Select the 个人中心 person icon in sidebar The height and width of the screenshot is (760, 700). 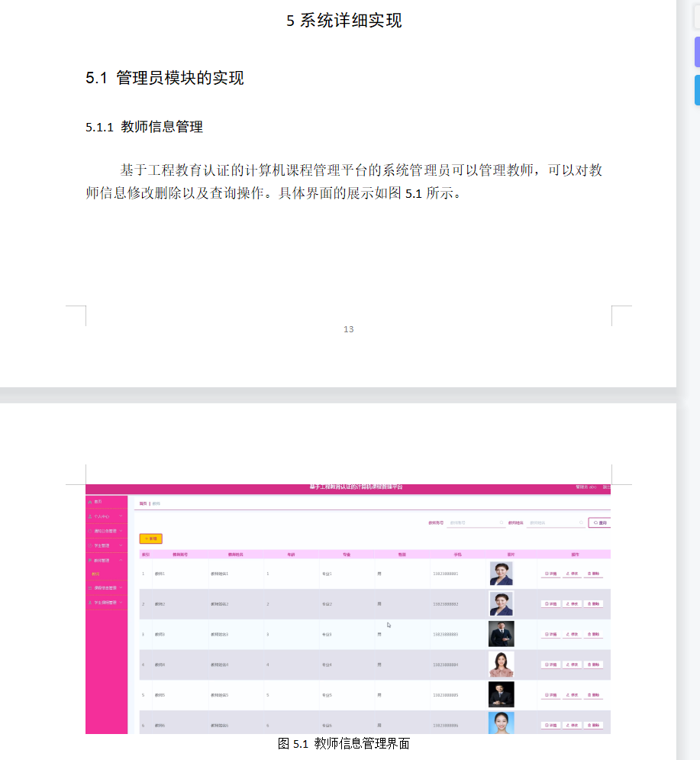coord(89,516)
